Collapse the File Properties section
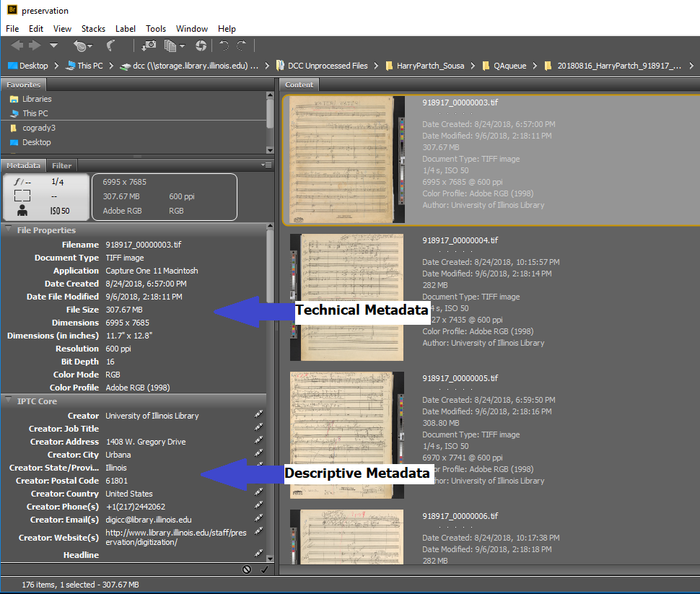Image resolution: width=700 pixels, height=594 pixels. [9, 230]
